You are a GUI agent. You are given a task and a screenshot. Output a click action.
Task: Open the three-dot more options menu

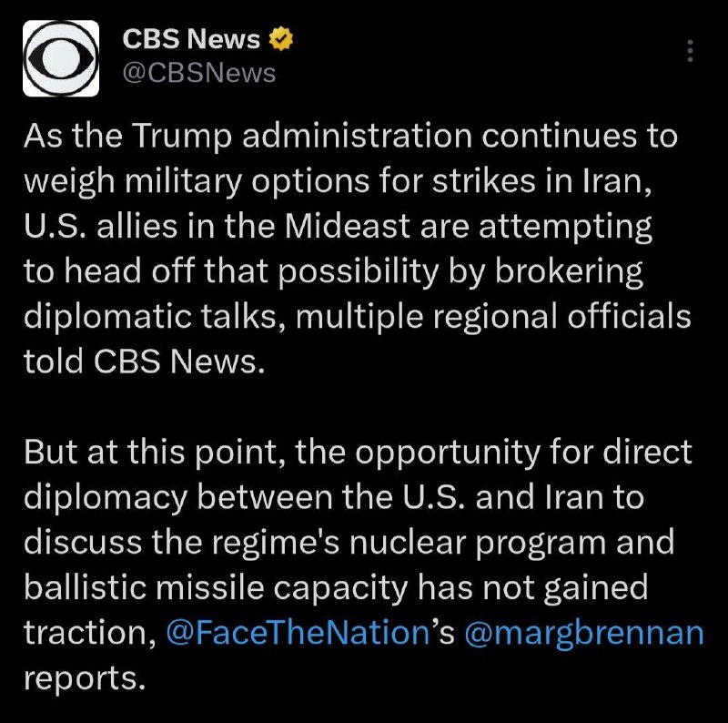(690, 50)
